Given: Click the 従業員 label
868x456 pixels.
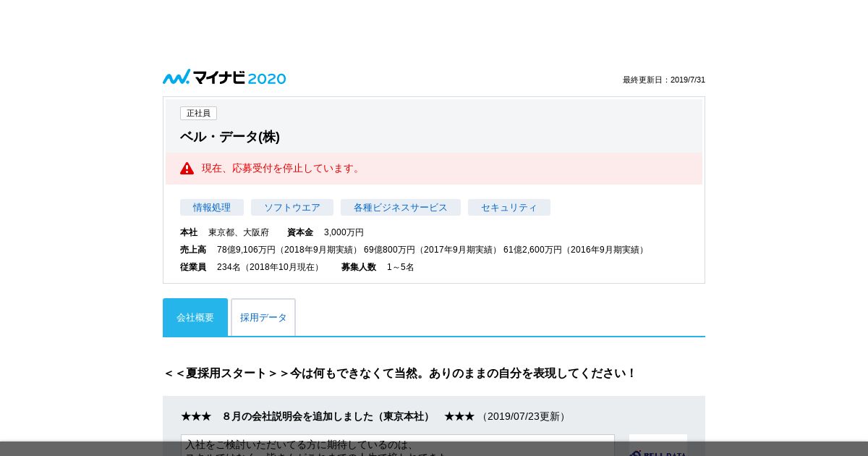Looking at the screenshot, I should [x=193, y=267].
